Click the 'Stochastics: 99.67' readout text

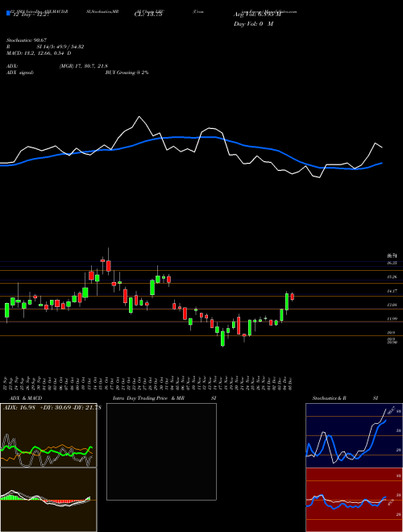[x=26, y=41]
